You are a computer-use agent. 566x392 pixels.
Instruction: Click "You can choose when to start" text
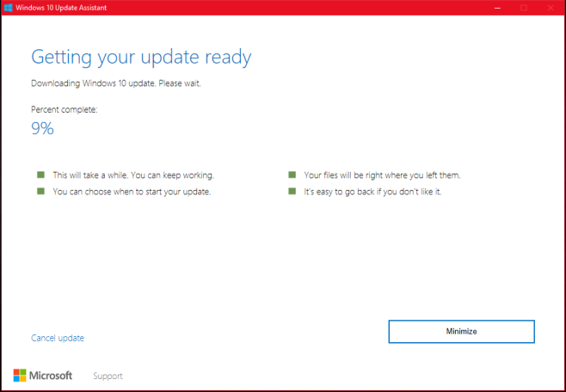point(132,192)
